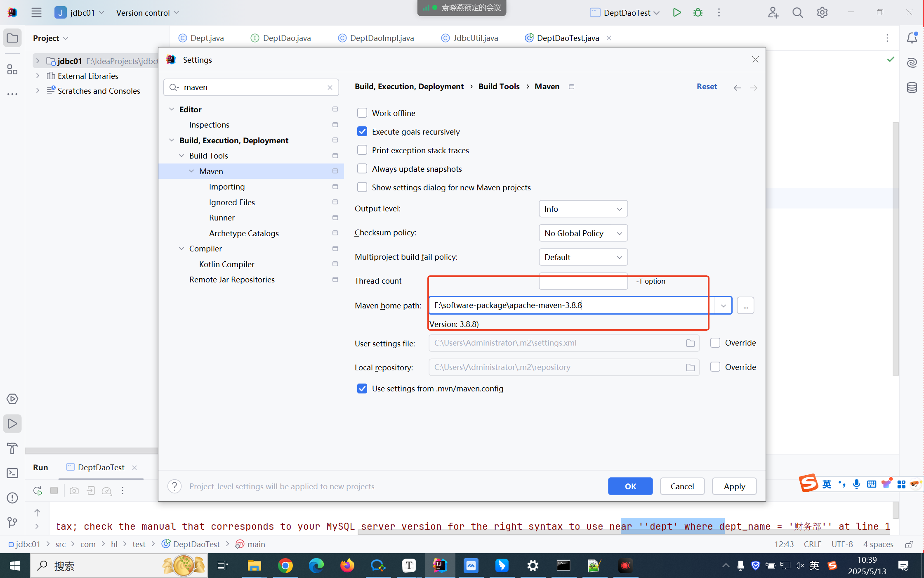Open the Database tool window icon
This screenshot has width=924, height=578.
(x=912, y=88)
